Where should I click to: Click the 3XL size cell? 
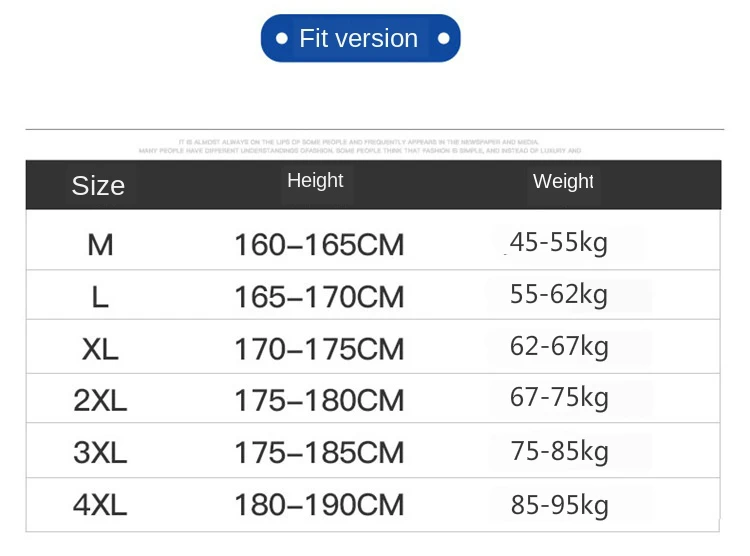point(100,452)
